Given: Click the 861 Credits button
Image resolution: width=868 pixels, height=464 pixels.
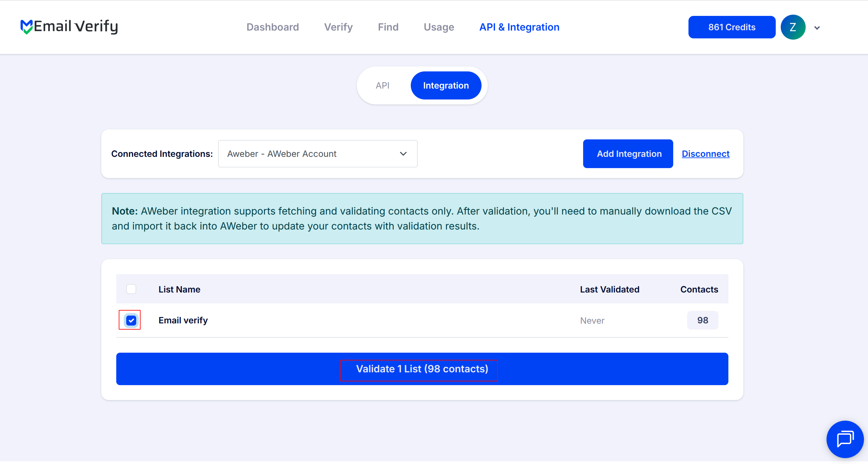Looking at the screenshot, I should pyautogui.click(x=731, y=27).
